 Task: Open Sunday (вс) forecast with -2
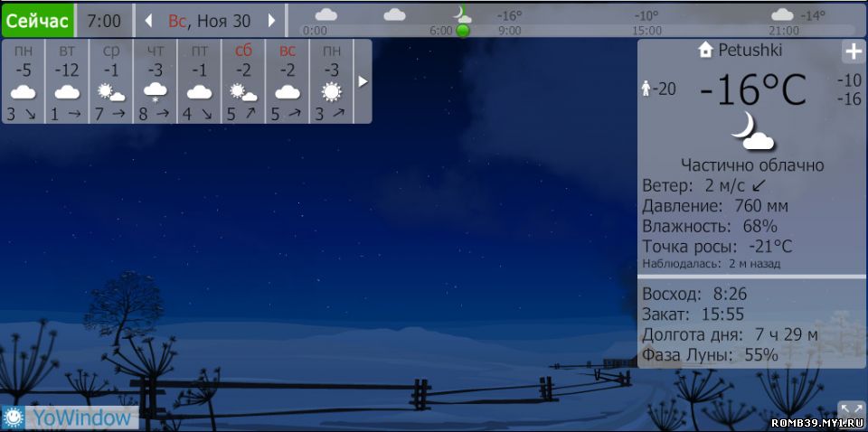pos(288,81)
